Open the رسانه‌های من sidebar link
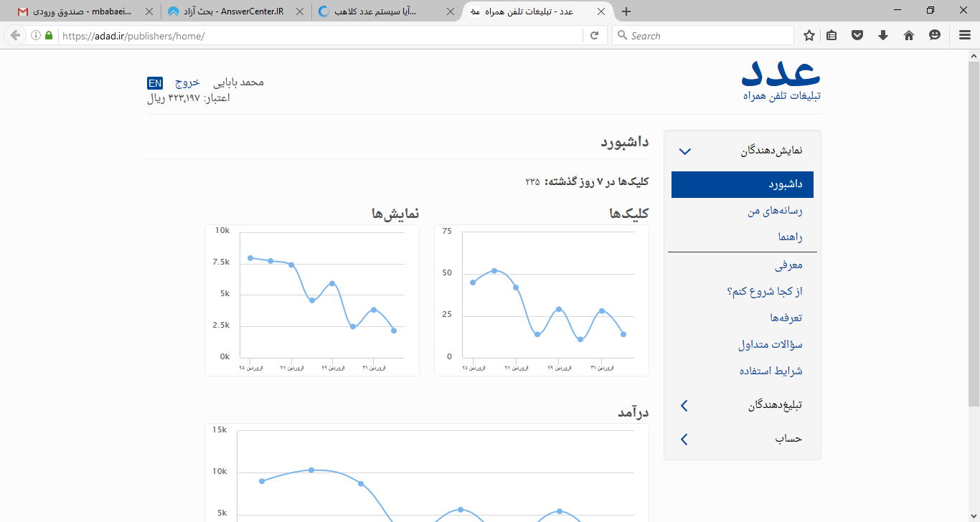This screenshot has width=980, height=522. coord(774,211)
